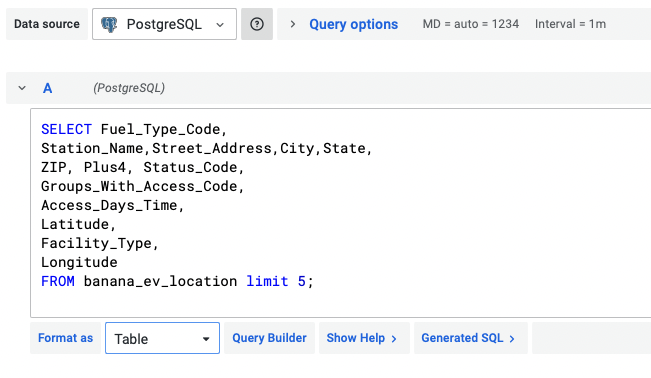This screenshot has width=651, height=378.
Task: Click the MD = auto = 1234 text
Action: point(471,24)
